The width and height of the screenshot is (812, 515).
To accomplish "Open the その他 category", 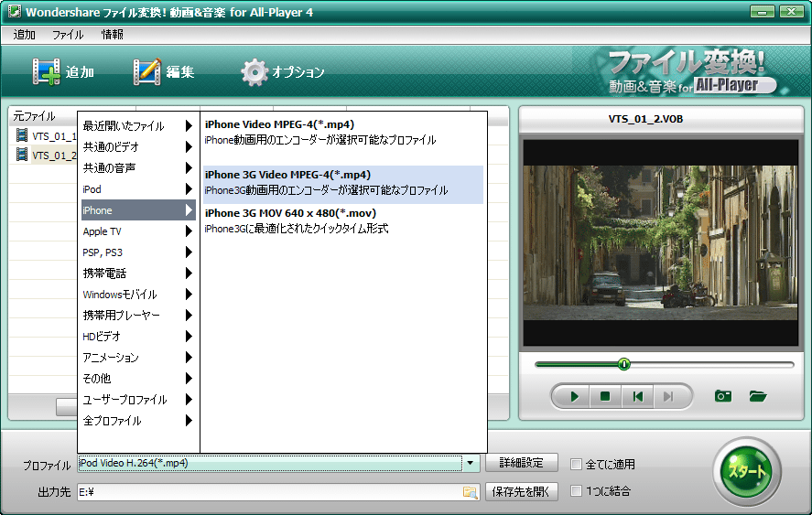I will pyautogui.click(x=137, y=379).
